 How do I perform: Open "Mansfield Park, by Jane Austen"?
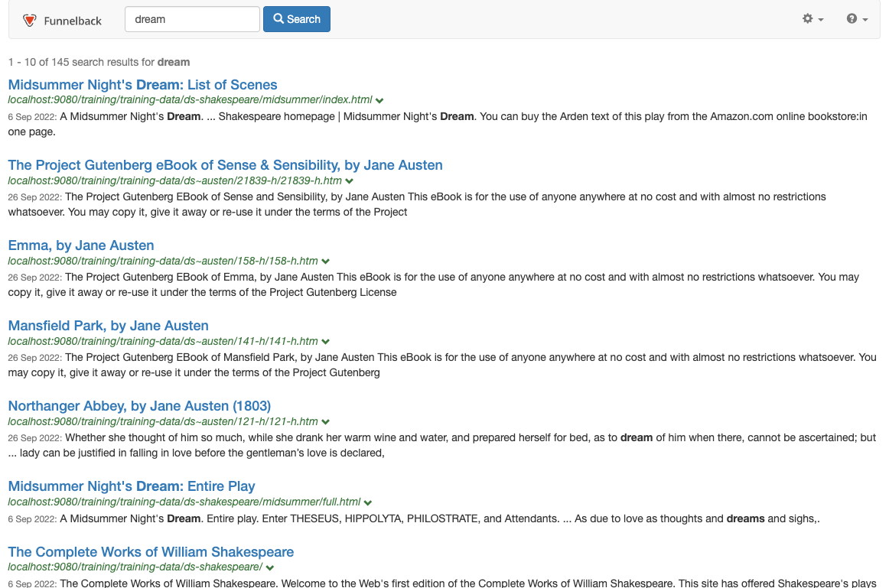pos(108,325)
